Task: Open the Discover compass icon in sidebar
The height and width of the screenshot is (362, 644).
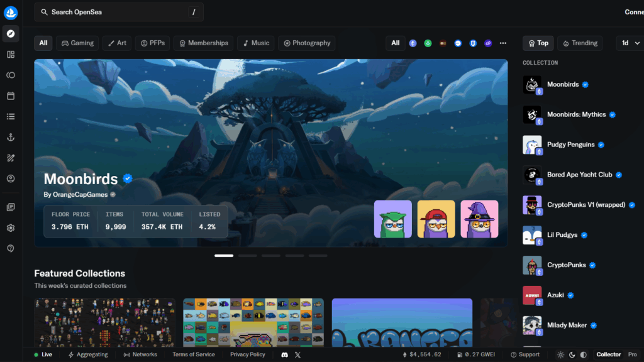Action: (11, 34)
